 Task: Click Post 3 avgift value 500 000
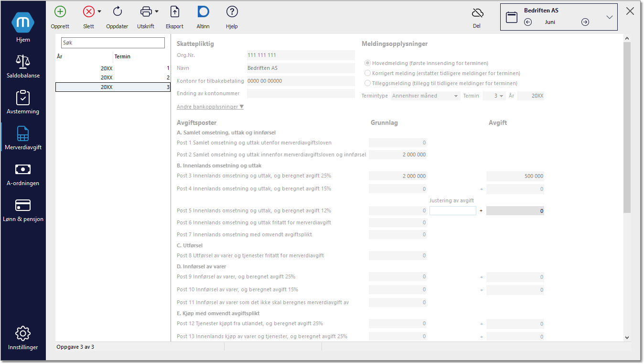tap(515, 176)
